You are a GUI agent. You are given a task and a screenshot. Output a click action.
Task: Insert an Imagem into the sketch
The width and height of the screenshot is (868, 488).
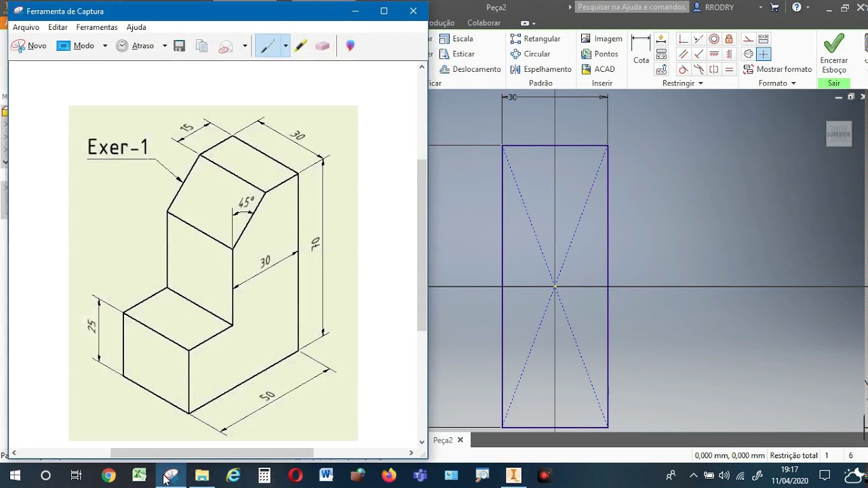601,39
